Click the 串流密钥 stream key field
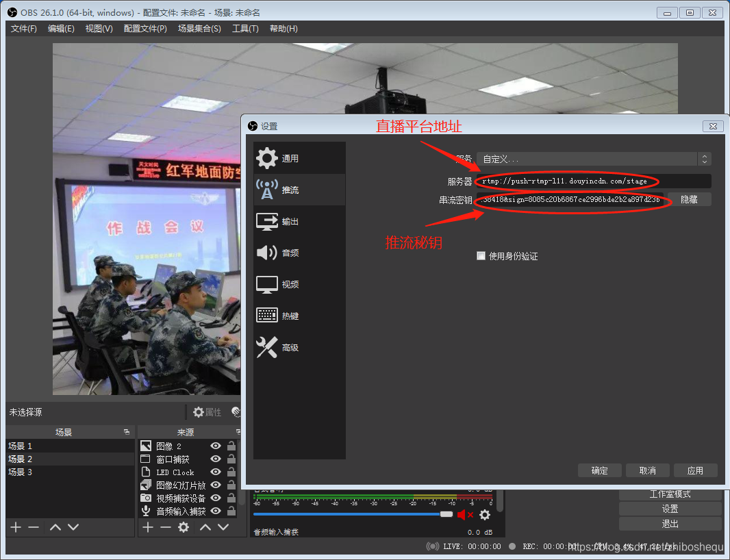Viewport: 730px width, 560px height. click(570, 200)
